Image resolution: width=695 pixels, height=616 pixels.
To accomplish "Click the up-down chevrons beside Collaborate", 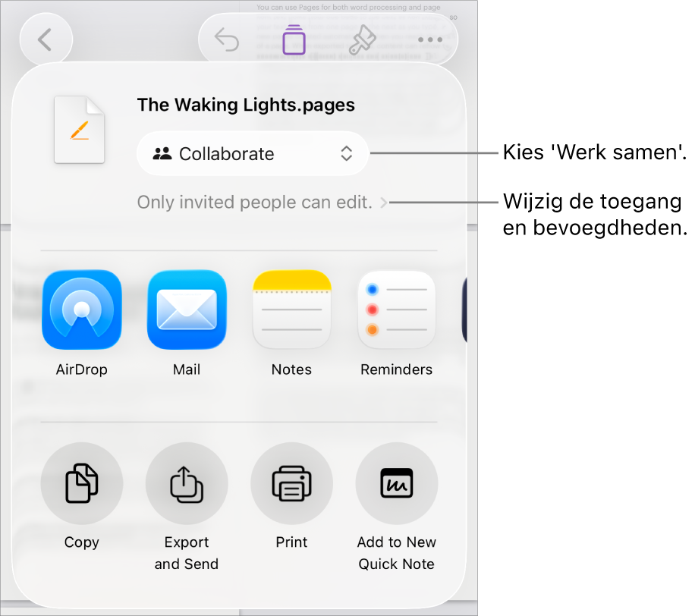I will pos(347,154).
